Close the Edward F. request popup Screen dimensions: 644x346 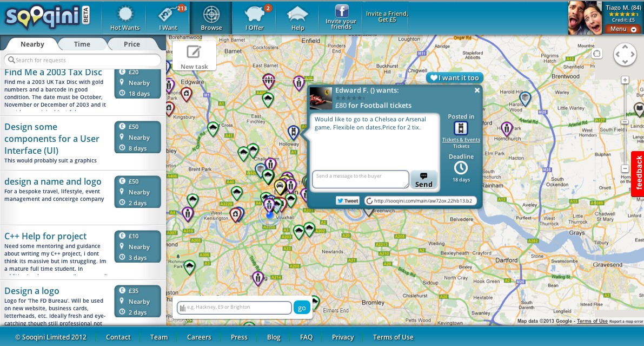point(477,90)
